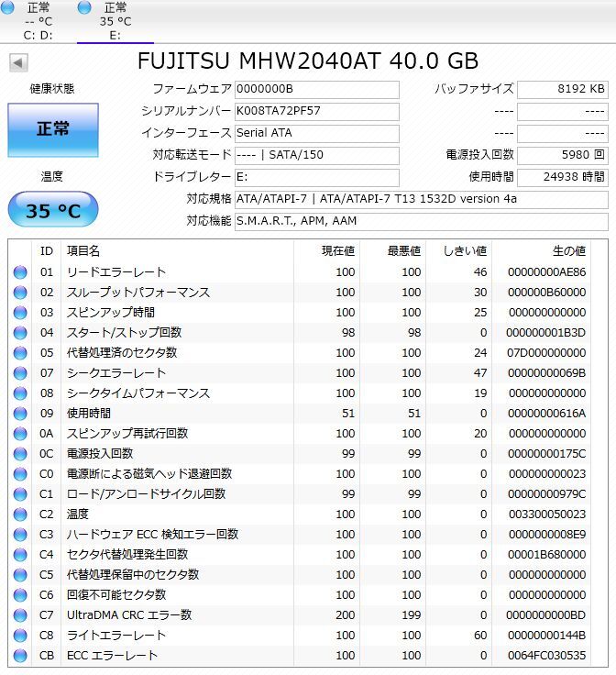Screen dimensions: 616x675
Task: Click the 35 °C temperature button
Action: tap(53, 211)
